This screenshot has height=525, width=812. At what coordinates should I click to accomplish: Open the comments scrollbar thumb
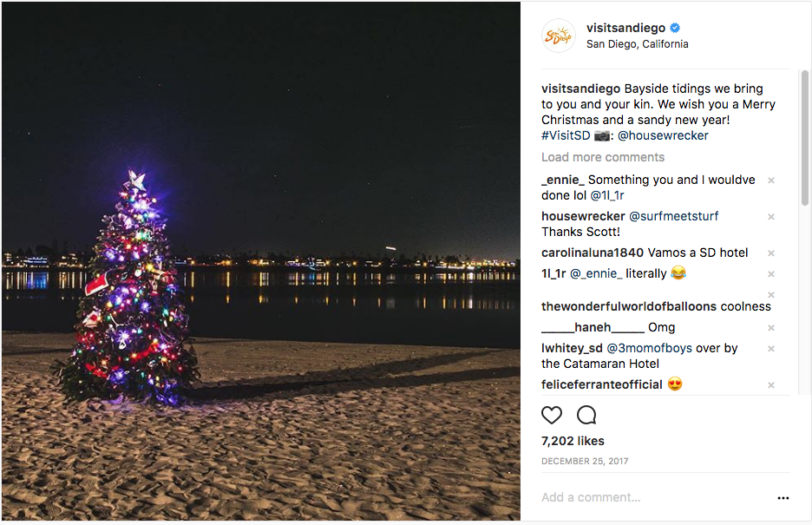(x=805, y=138)
